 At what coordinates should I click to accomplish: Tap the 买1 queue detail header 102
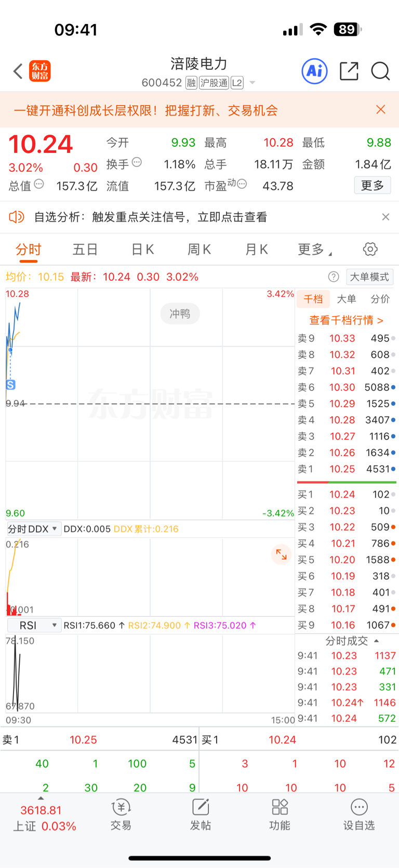[x=299, y=740]
